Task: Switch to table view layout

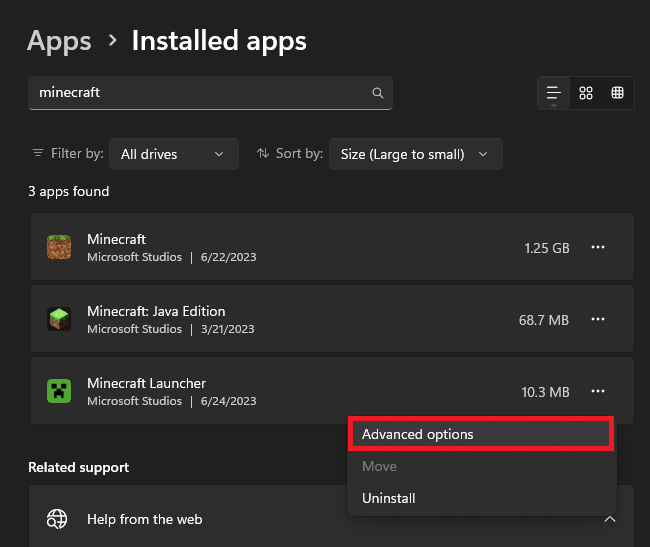Action: (617, 93)
